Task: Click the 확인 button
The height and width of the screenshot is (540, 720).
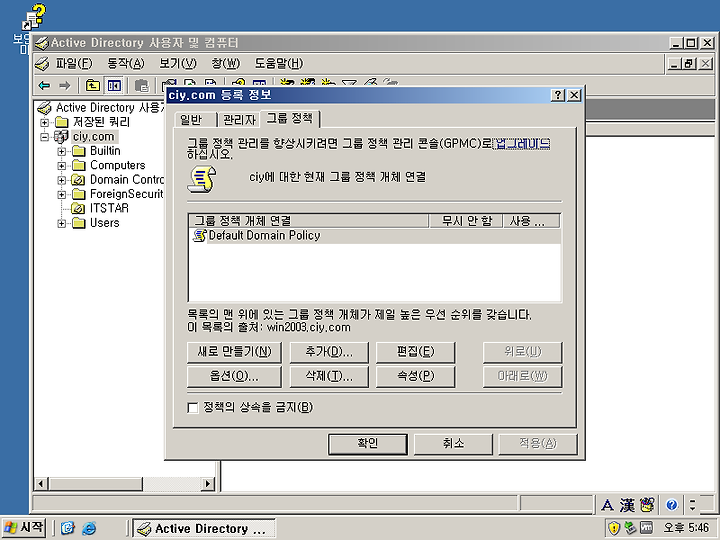Action: tap(368, 444)
